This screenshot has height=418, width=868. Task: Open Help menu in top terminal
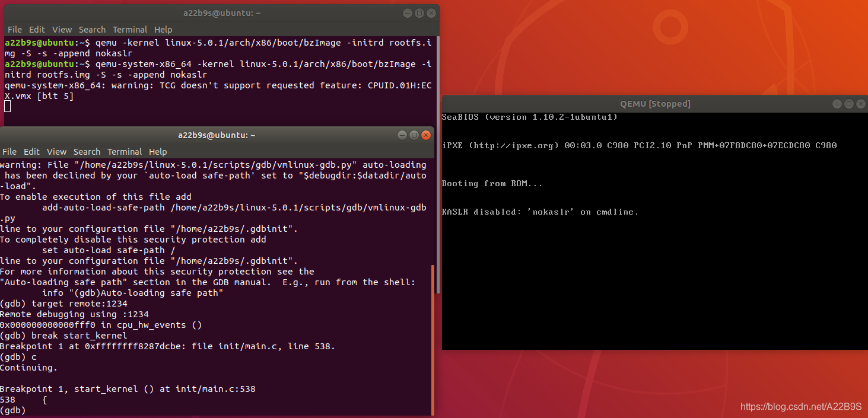click(x=163, y=30)
